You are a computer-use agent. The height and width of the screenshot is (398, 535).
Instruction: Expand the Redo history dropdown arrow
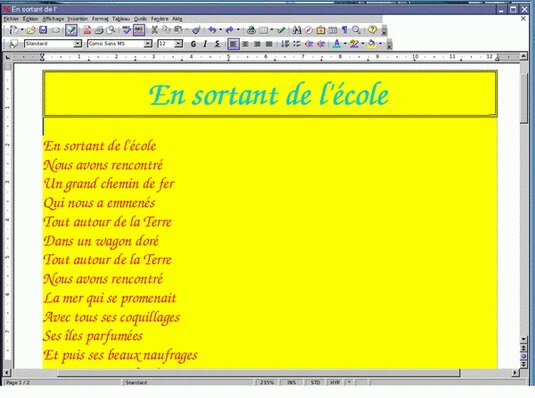(238, 30)
